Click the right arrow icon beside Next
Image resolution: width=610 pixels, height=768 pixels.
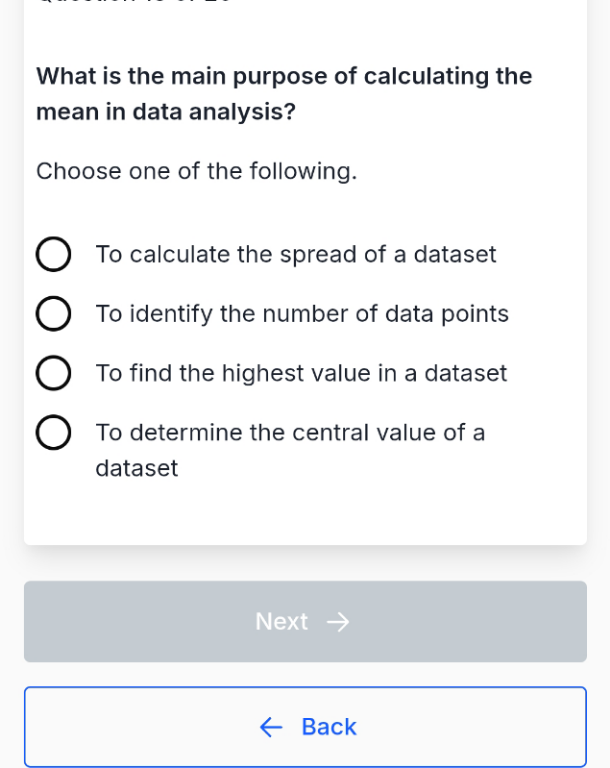(338, 622)
